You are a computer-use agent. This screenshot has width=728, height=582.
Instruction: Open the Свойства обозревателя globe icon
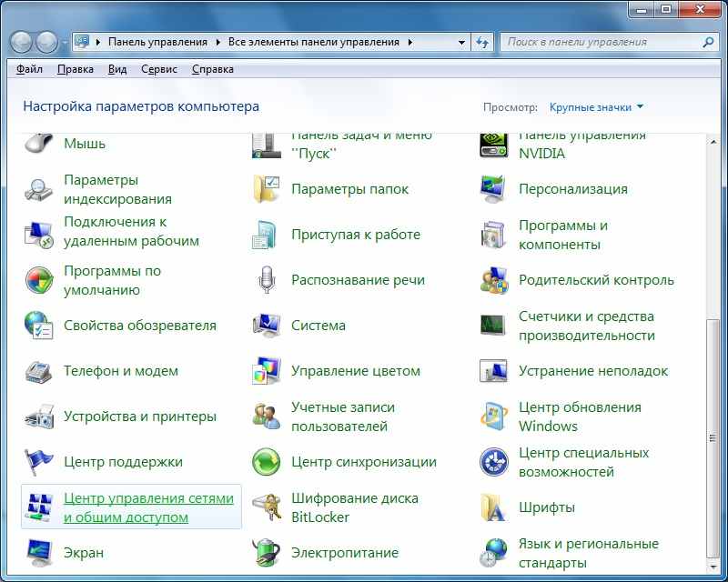[38, 326]
